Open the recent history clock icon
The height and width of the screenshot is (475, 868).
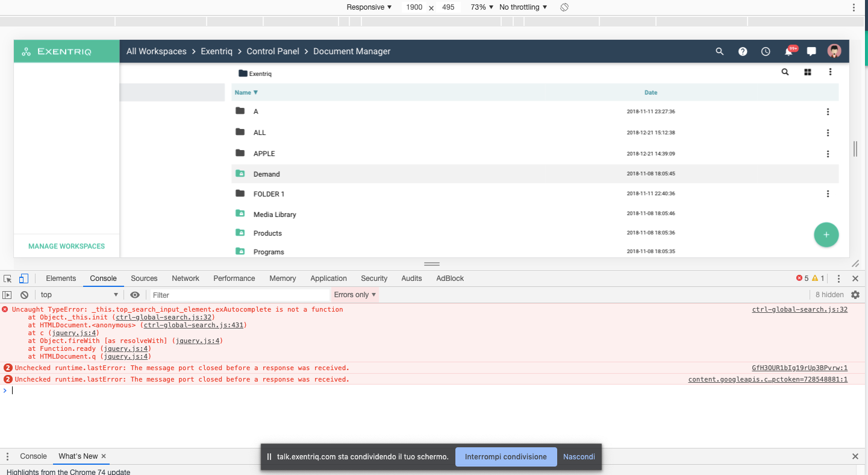click(766, 52)
